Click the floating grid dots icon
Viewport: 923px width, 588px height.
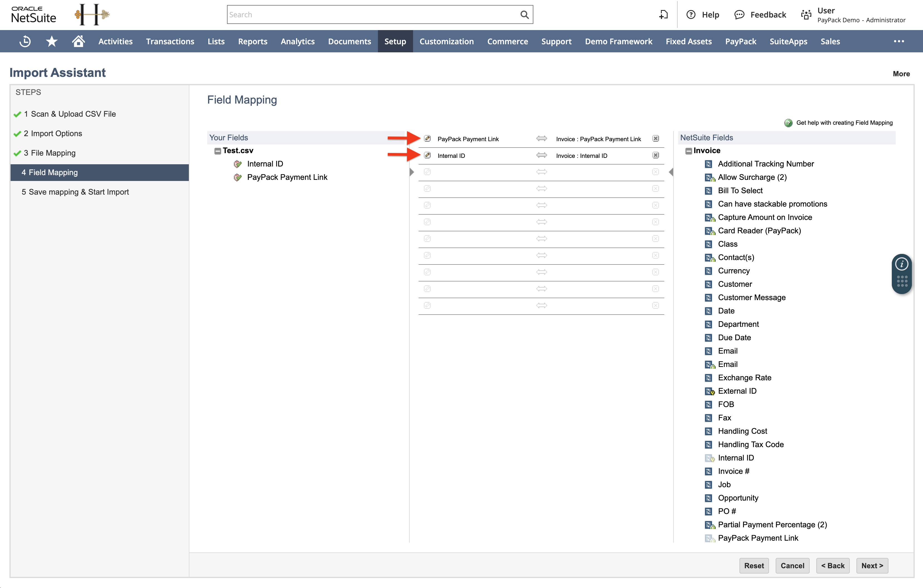coord(902,281)
